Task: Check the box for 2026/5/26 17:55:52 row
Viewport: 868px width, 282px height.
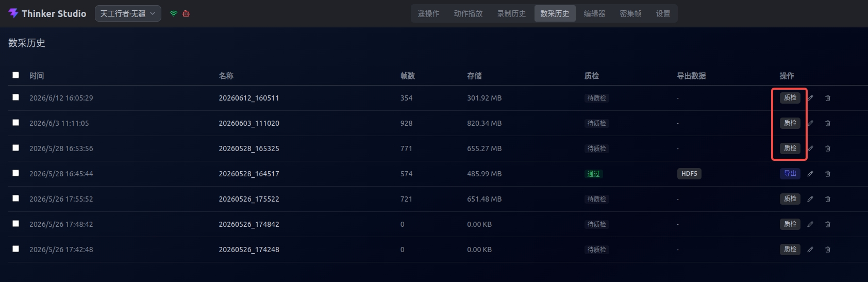Action: 16,198
